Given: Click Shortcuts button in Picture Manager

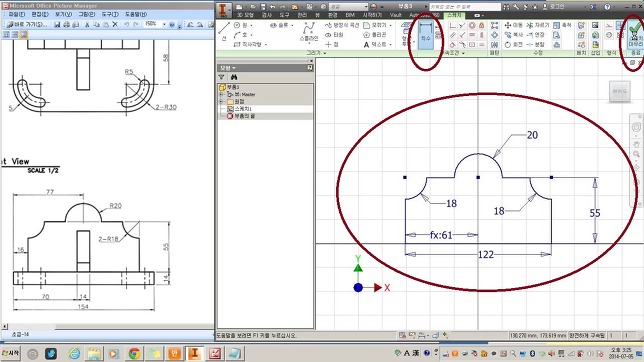Looking at the screenshot, I should [x=27, y=24].
